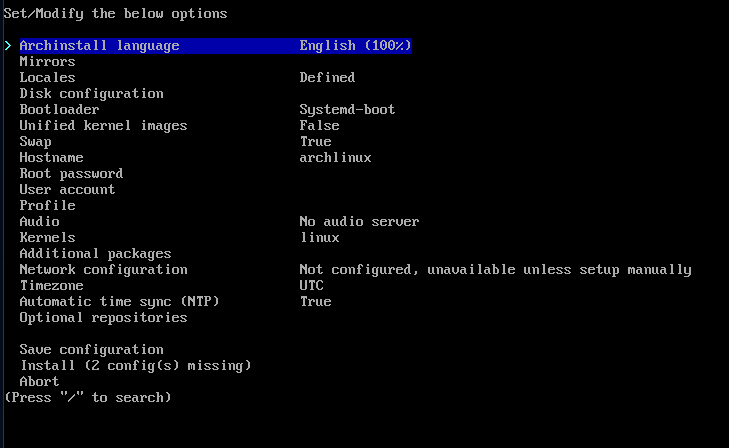Select Additional packages entry
Viewport: 729px width, 448px height.
(x=95, y=254)
